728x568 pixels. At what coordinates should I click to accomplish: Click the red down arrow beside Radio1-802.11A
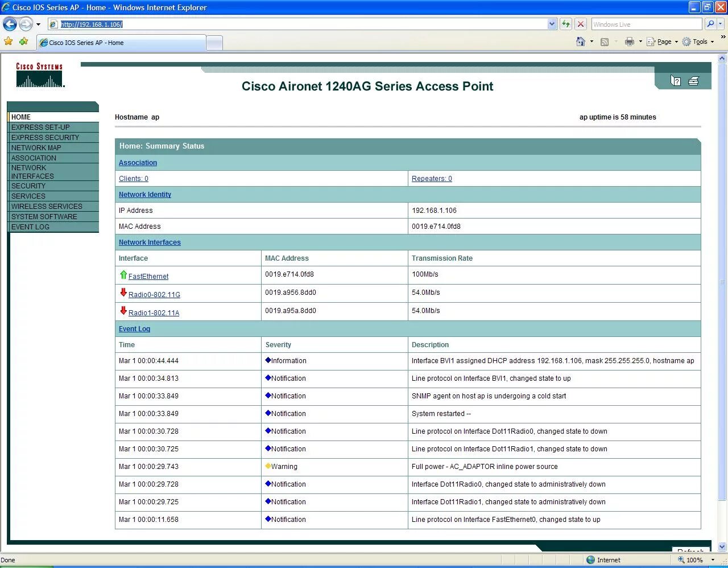pos(123,311)
